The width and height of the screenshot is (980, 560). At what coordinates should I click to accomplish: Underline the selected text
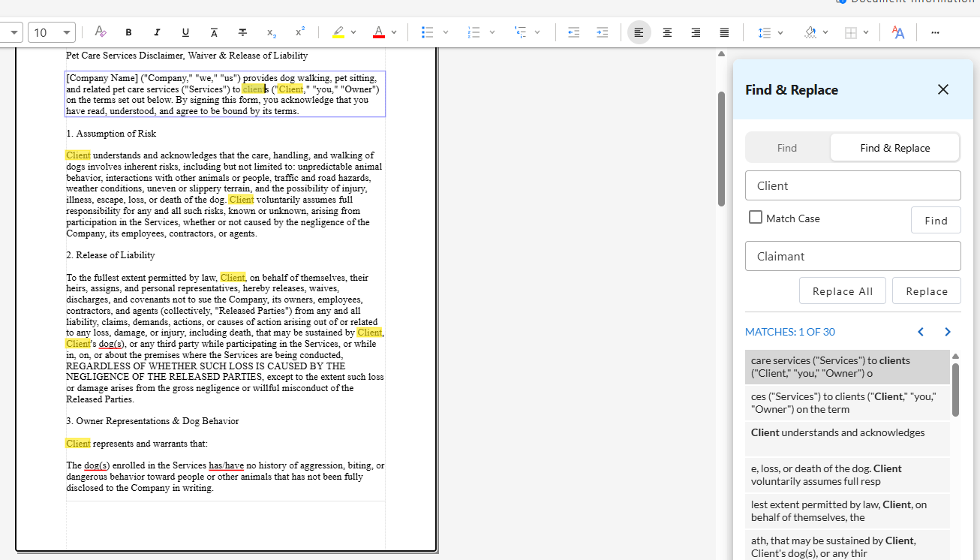[185, 32]
